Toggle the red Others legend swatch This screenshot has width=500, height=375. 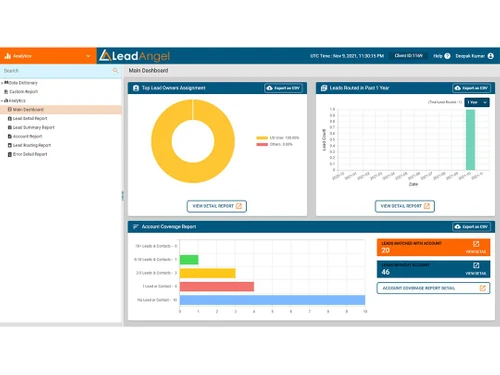tap(262, 144)
